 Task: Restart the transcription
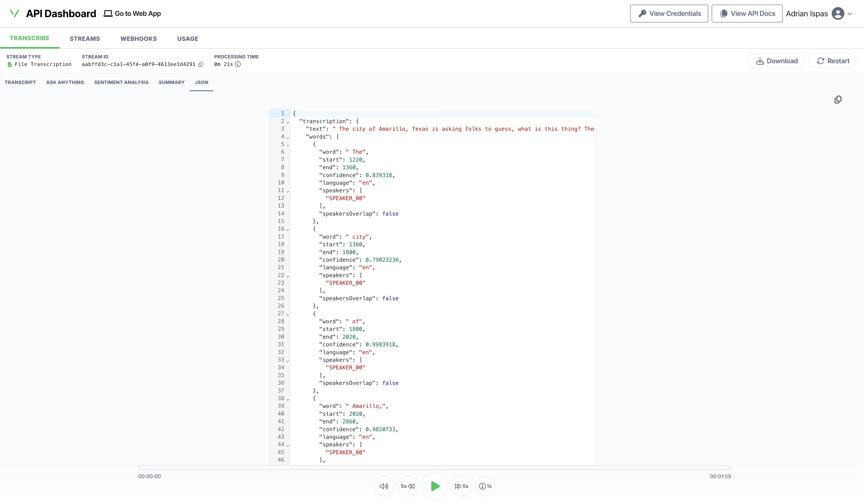tap(833, 61)
